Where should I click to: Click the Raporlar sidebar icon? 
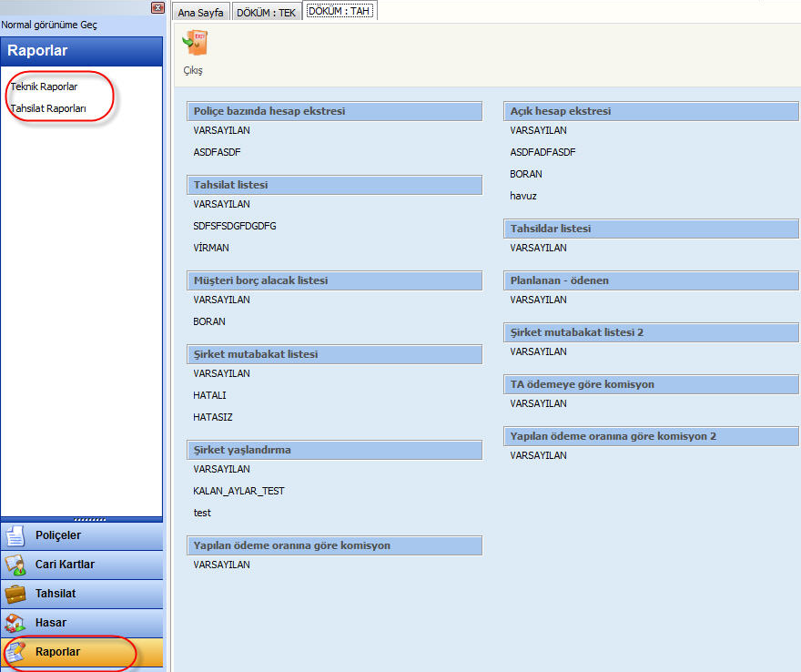15,652
